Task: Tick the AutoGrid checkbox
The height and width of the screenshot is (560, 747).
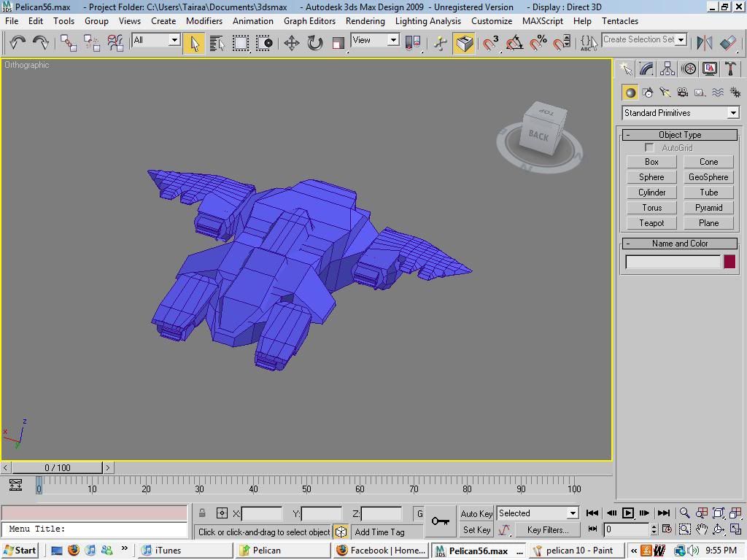Action: point(649,147)
